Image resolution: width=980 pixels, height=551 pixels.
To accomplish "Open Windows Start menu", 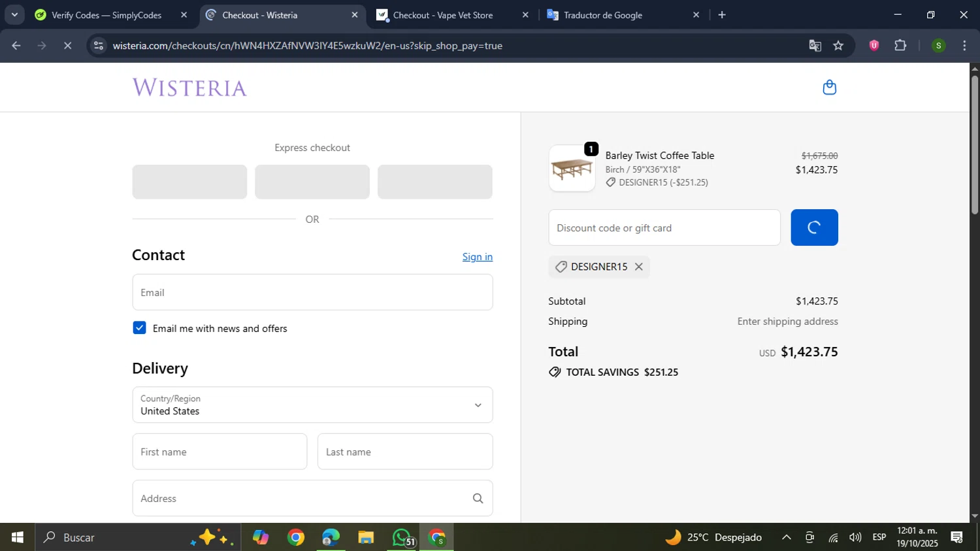I will 18,537.
